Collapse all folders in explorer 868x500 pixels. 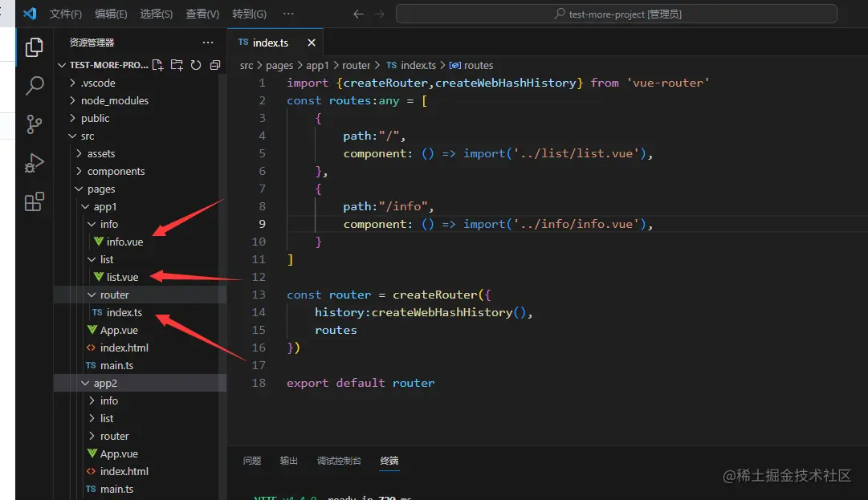coord(215,65)
